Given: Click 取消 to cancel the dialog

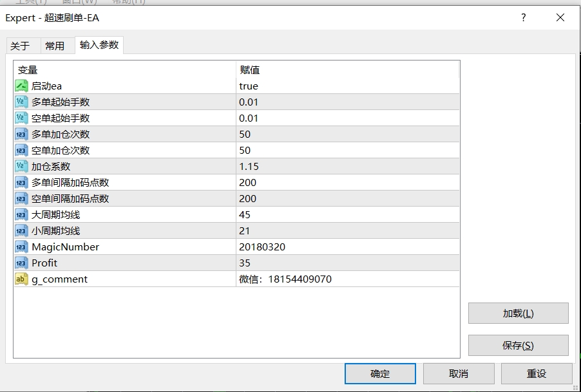Looking at the screenshot, I should point(459,374).
